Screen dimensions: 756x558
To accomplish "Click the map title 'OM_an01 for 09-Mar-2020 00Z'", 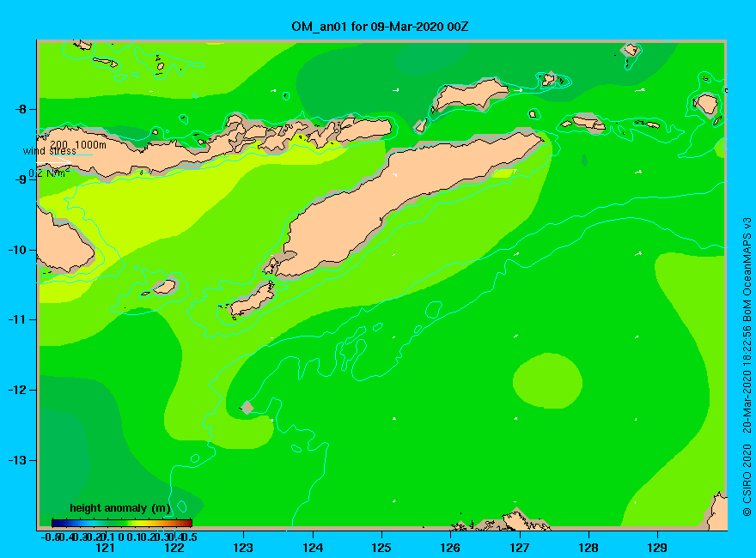I will click(x=380, y=27).
